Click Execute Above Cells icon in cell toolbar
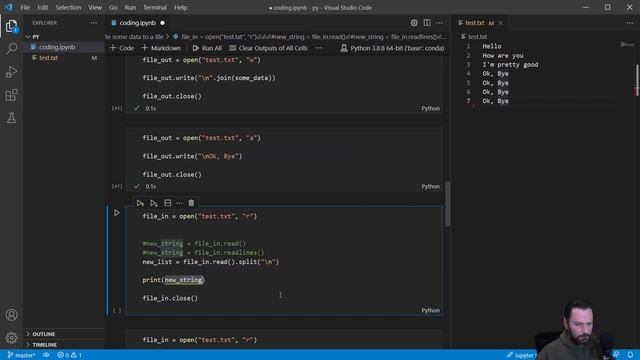This screenshot has width=640, height=360. pyautogui.click(x=140, y=203)
